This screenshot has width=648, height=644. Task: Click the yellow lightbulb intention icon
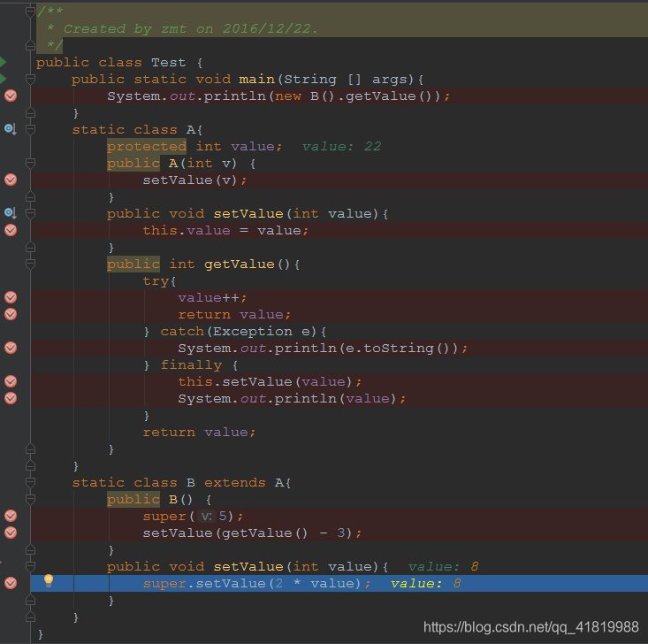[49, 580]
